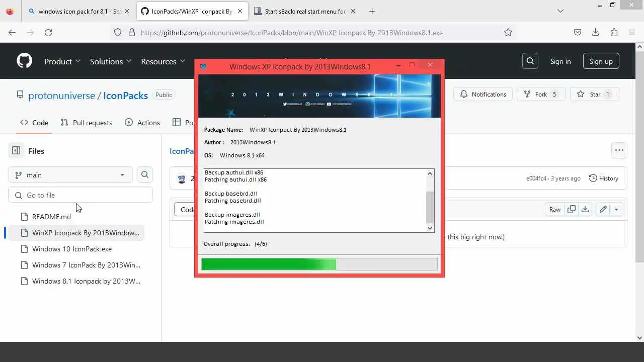This screenshot has height=362, width=644.
Task: Switch to windows icon pack search tab
Action: click(78, 11)
